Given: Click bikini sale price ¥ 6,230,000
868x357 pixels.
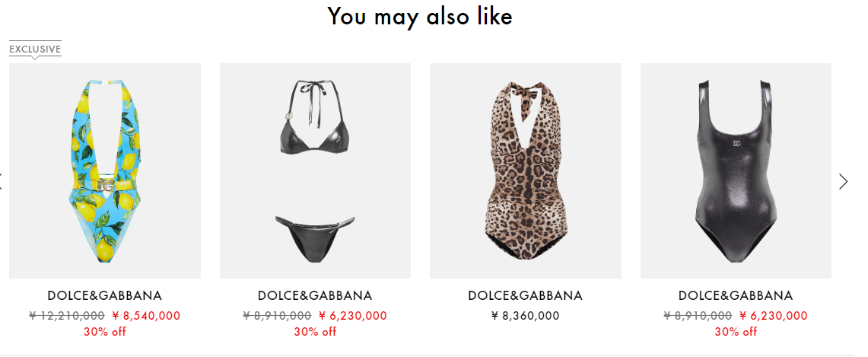Looking at the screenshot, I should point(353,316).
